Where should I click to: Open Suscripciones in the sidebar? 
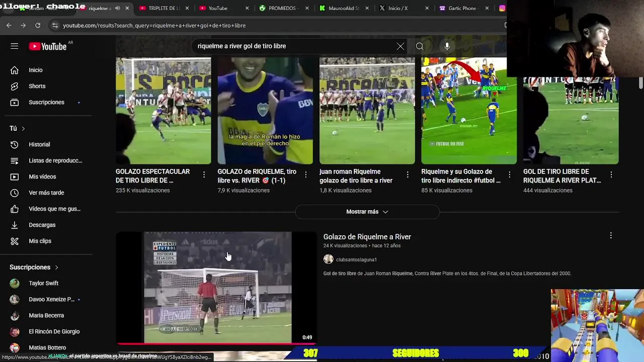click(x=46, y=102)
